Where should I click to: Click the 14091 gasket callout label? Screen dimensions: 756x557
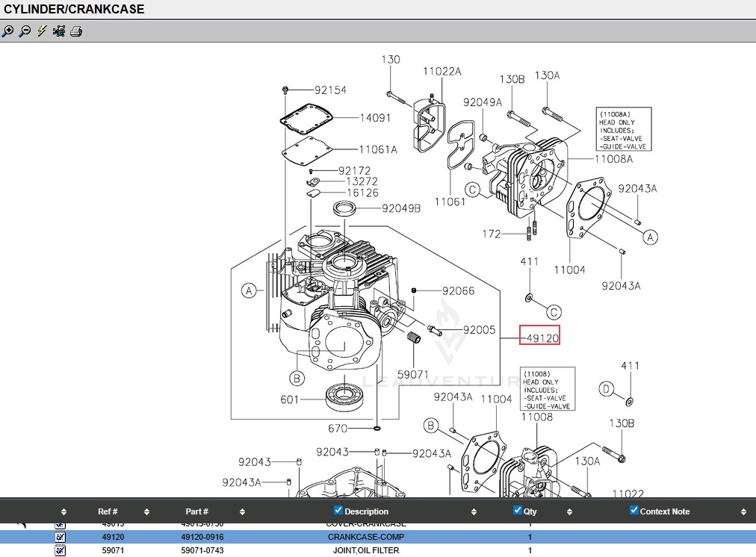375,118
